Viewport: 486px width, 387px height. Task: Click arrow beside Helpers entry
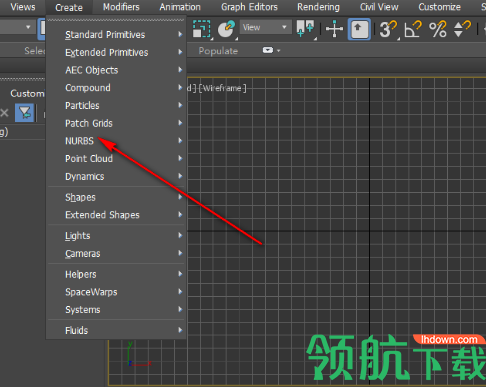[180, 274]
